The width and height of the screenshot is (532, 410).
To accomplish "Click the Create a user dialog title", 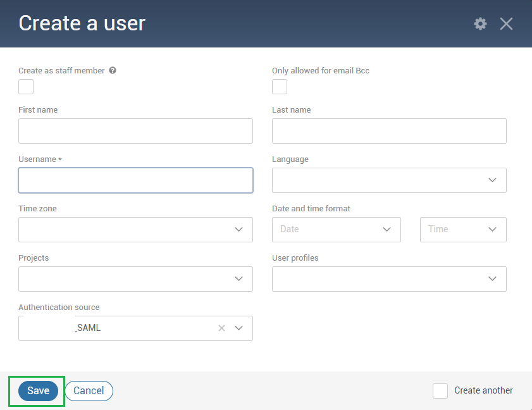I will coord(82,23).
